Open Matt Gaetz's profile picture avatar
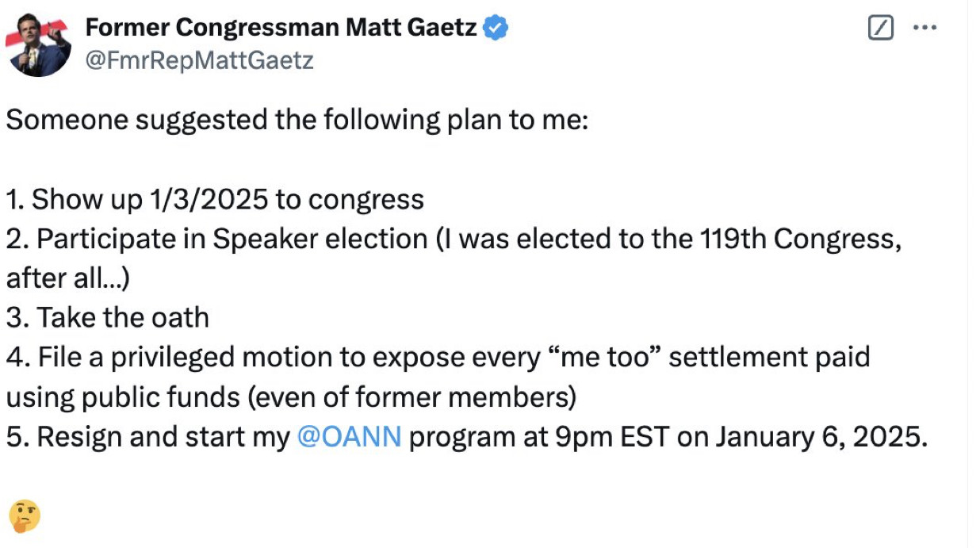The height and width of the screenshot is (548, 980). [x=38, y=44]
